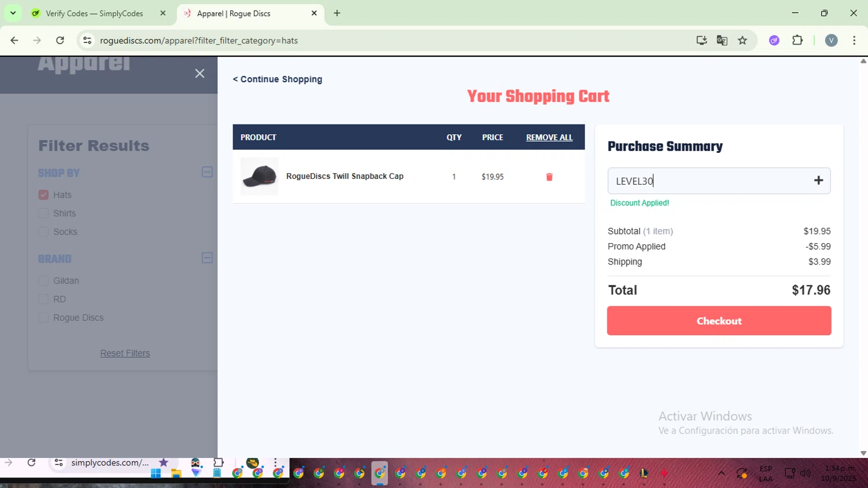The image size is (868, 488).
Task: Open the volume speaker icon in tray
Action: (805, 474)
